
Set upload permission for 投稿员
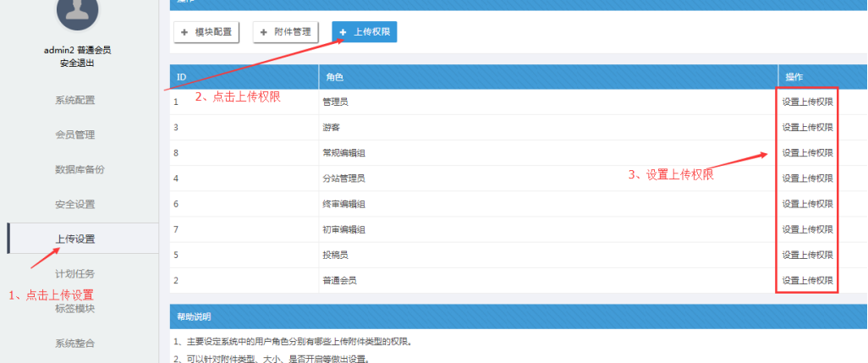click(807, 255)
